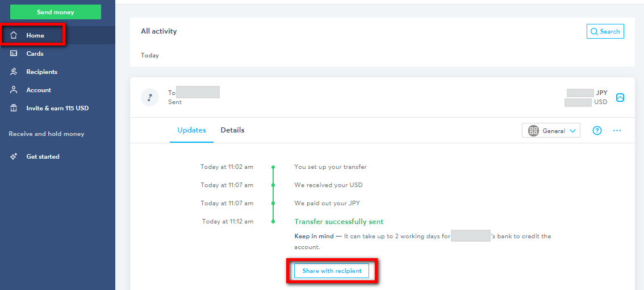Select the Updates tab
This screenshot has width=644, height=290.
[x=191, y=130]
